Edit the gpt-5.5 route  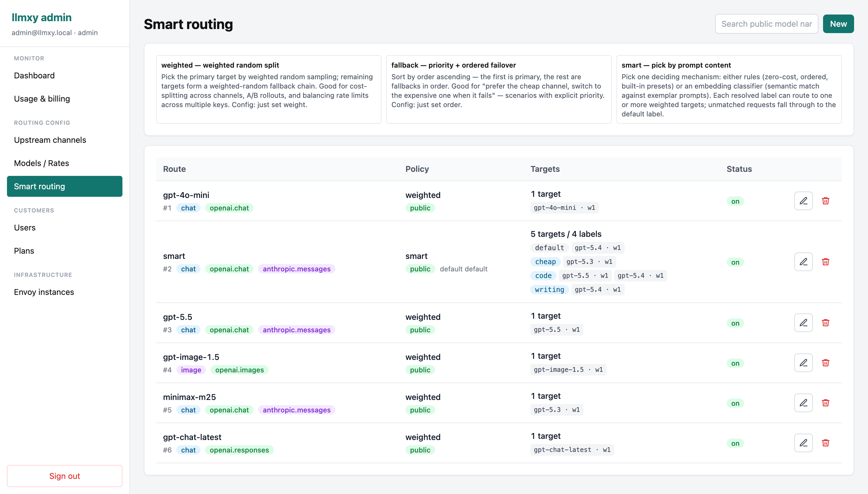pyautogui.click(x=803, y=323)
